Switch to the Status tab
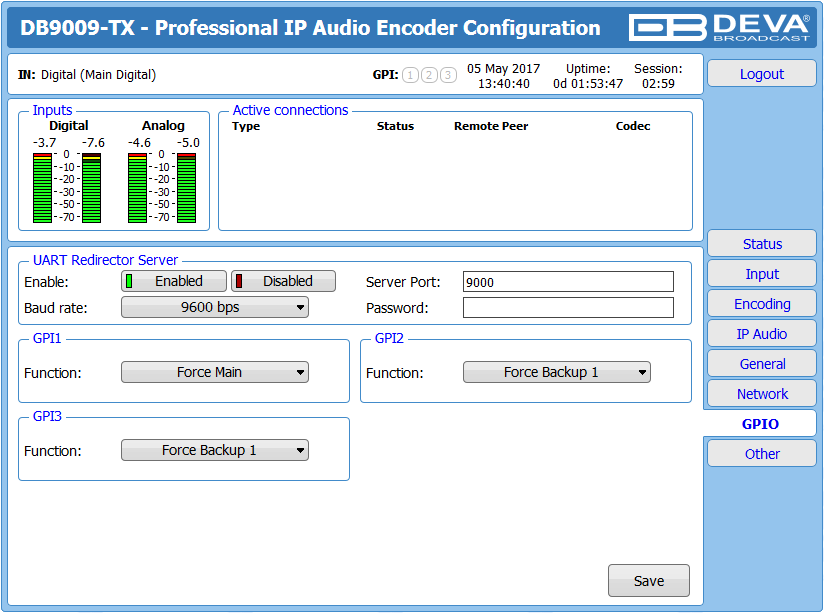824x613 pixels. (x=762, y=244)
